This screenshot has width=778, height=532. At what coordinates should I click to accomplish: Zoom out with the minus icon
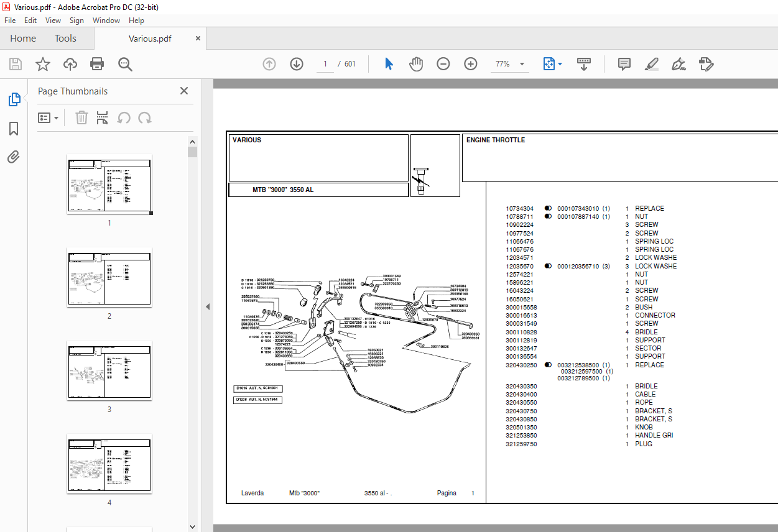pos(443,64)
